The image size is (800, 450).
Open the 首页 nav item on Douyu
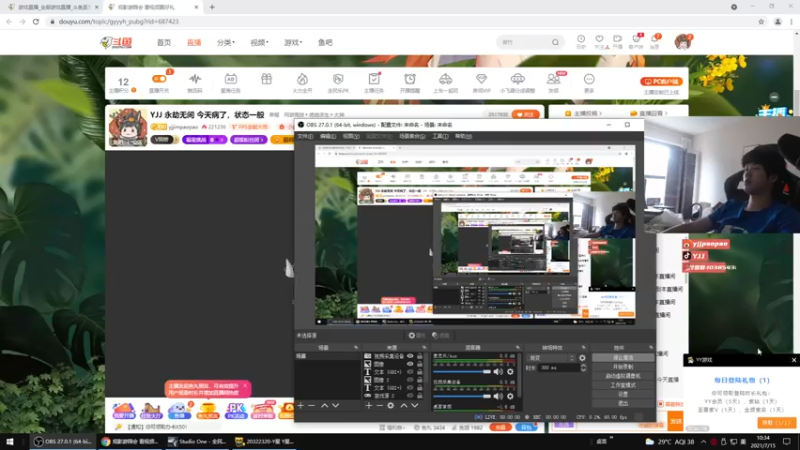pos(164,42)
